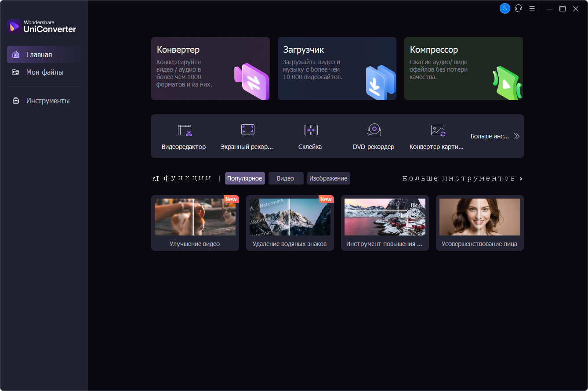This screenshot has height=391, width=588.
Task: Open the hamburger menu in title bar
Action: (x=532, y=8)
